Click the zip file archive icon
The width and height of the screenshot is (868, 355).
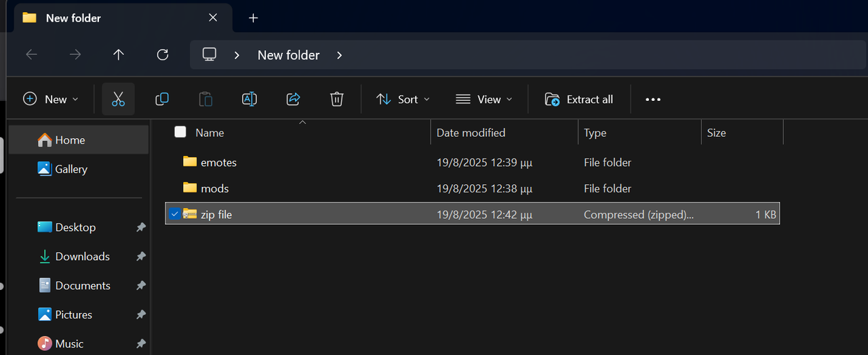pos(190,214)
